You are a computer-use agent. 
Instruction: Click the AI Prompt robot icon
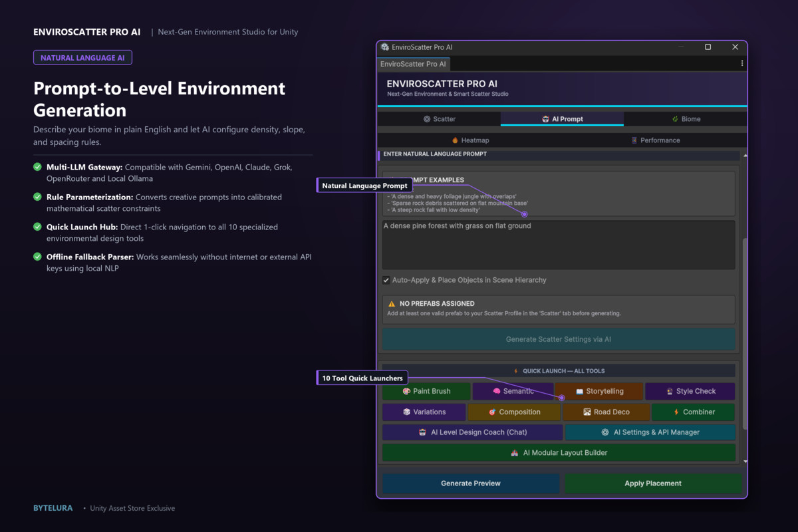[x=546, y=119]
